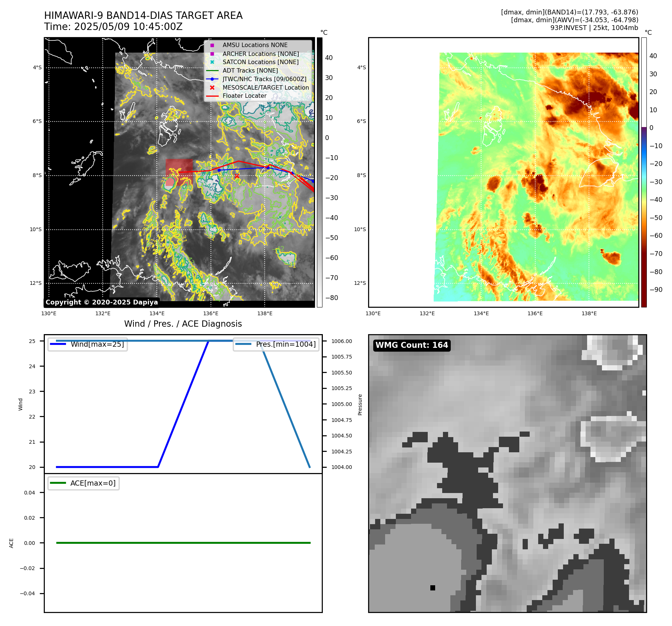The width and height of the screenshot is (672, 626).
Task: Click the blue line swatch in the Wind legend
Action: point(58,344)
